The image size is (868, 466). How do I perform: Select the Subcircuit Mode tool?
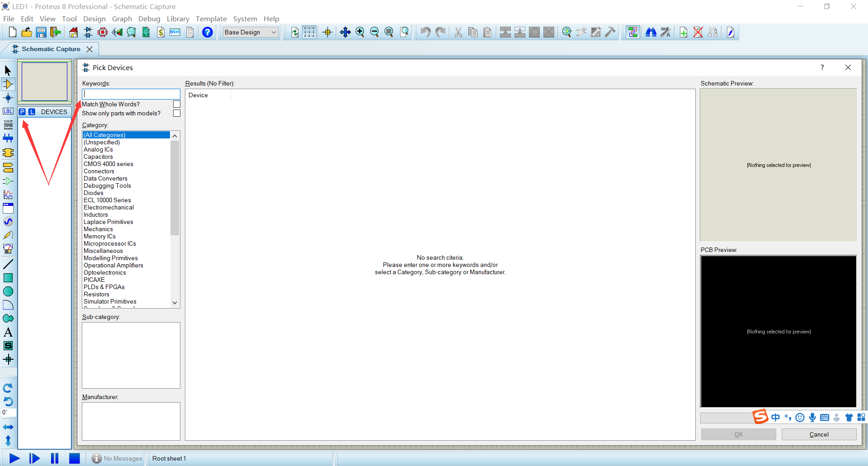click(8, 153)
